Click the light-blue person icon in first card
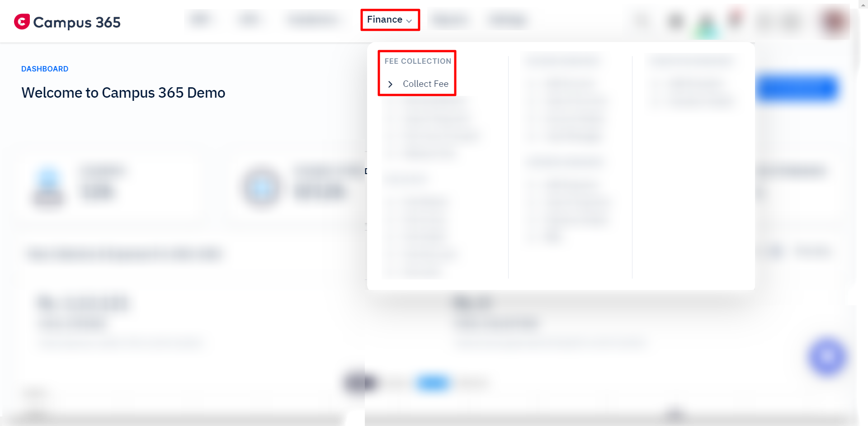The image size is (868, 426). [48, 186]
